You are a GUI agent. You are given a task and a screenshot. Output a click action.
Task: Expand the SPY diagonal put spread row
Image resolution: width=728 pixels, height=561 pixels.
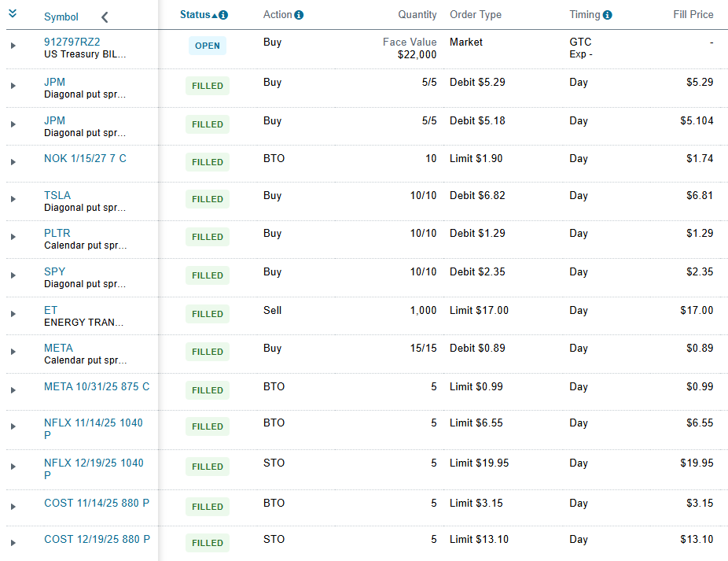point(13,275)
